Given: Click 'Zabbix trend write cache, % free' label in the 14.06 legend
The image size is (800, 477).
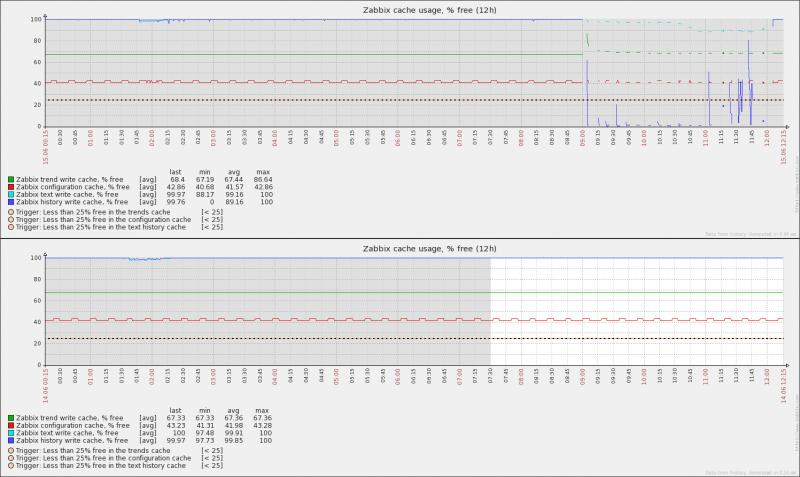Looking at the screenshot, I should coord(69,418).
